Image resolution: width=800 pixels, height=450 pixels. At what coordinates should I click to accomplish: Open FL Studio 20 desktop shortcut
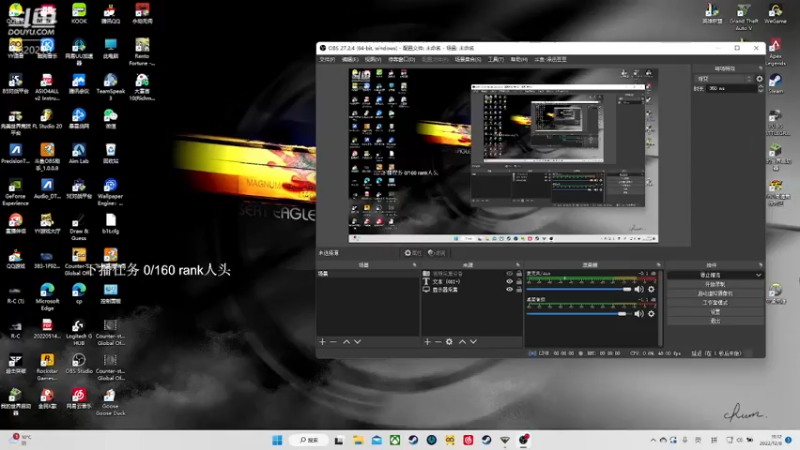(x=47, y=118)
